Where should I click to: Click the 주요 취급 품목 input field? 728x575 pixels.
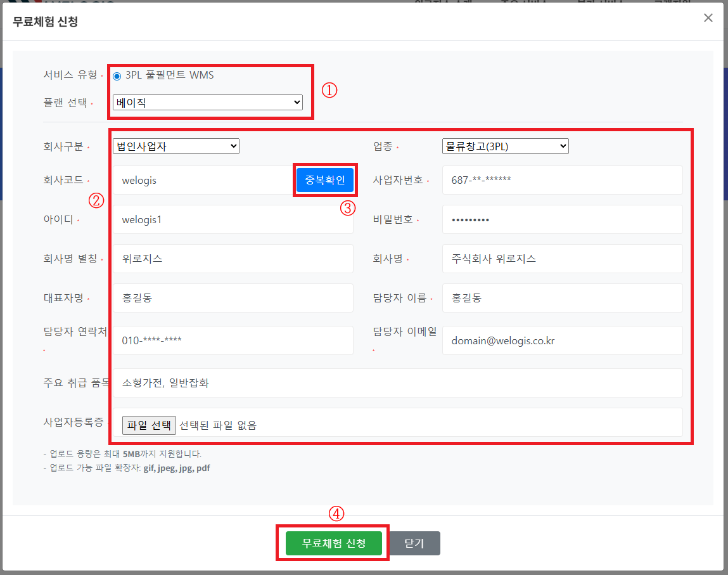[x=397, y=383]
